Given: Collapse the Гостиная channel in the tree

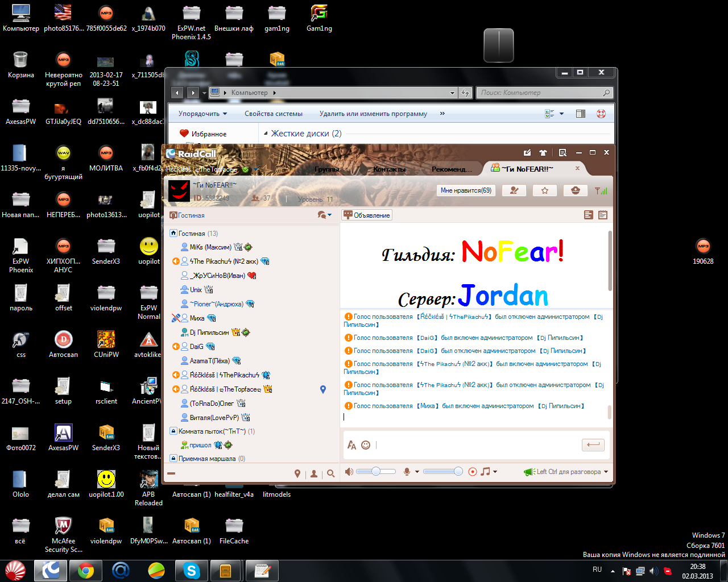Looking at the screenshot, I should [x=173, y=234].
